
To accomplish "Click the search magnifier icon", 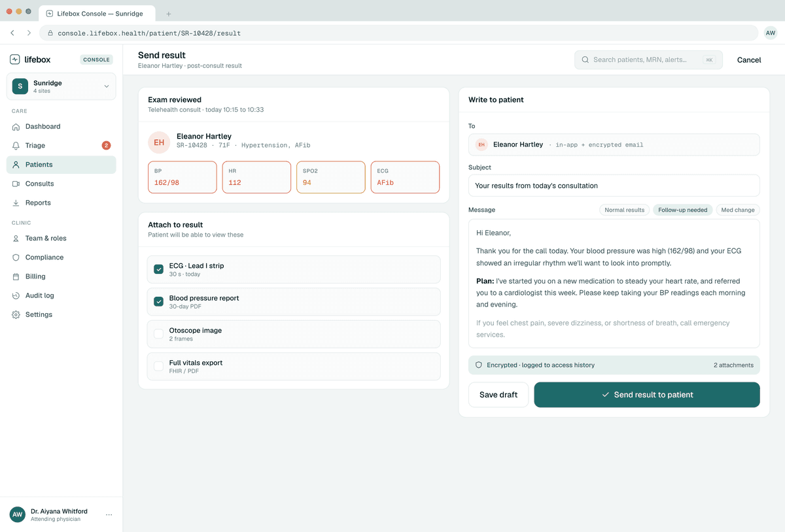I will pos(585,59).
